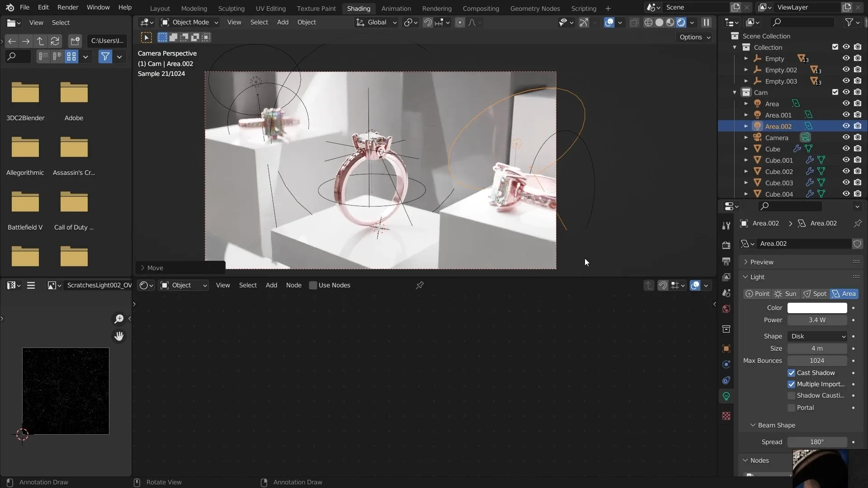Enable the Shadow Caustics checkbox
The height and width of the screenshot is (488, 868).
791,395
